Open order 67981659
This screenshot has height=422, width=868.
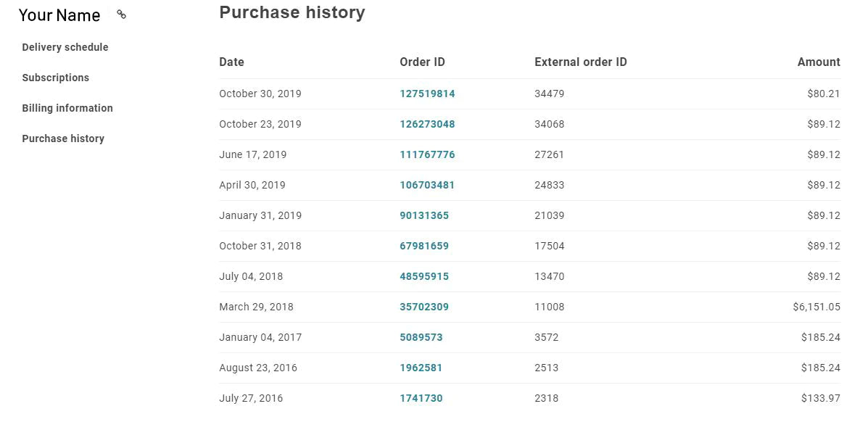point(424,246)
